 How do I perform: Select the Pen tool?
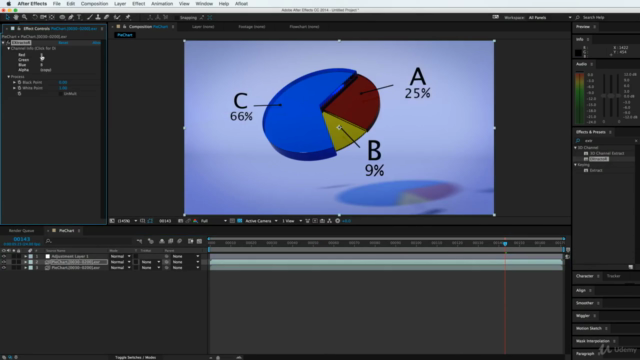coord(71,17)
